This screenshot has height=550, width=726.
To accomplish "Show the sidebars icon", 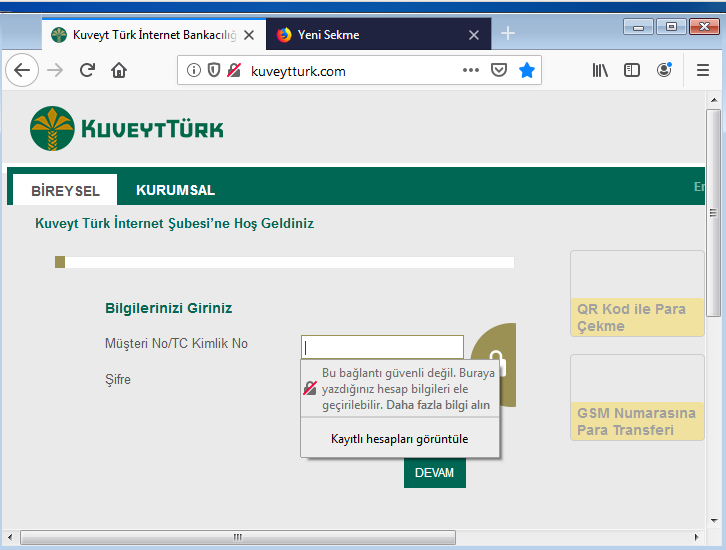I will [x=632, y=70].
